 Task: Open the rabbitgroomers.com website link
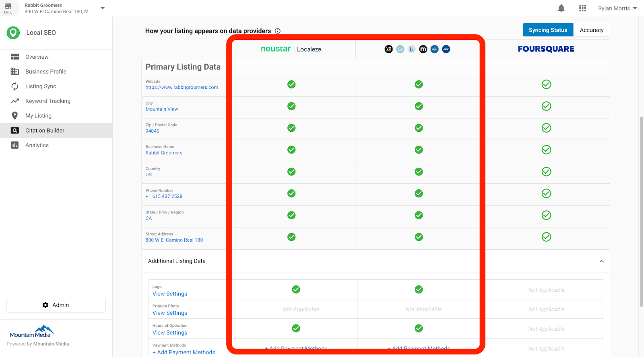[182, 87]
